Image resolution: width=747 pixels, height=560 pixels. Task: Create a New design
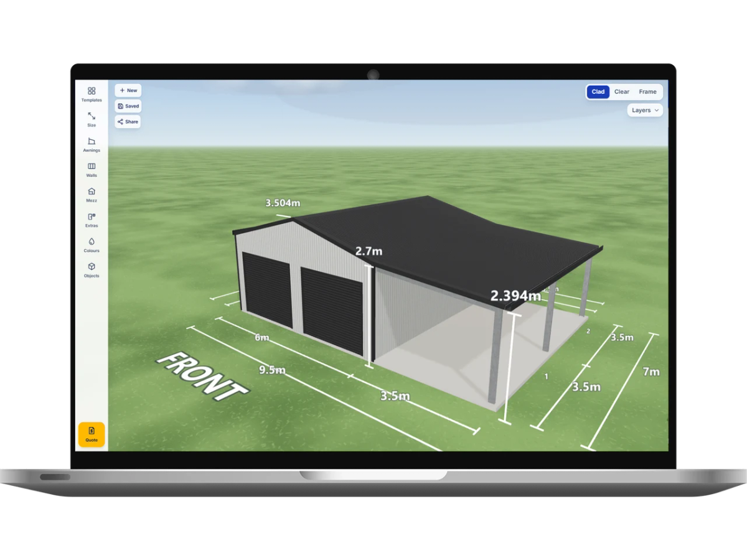point(128,90)
